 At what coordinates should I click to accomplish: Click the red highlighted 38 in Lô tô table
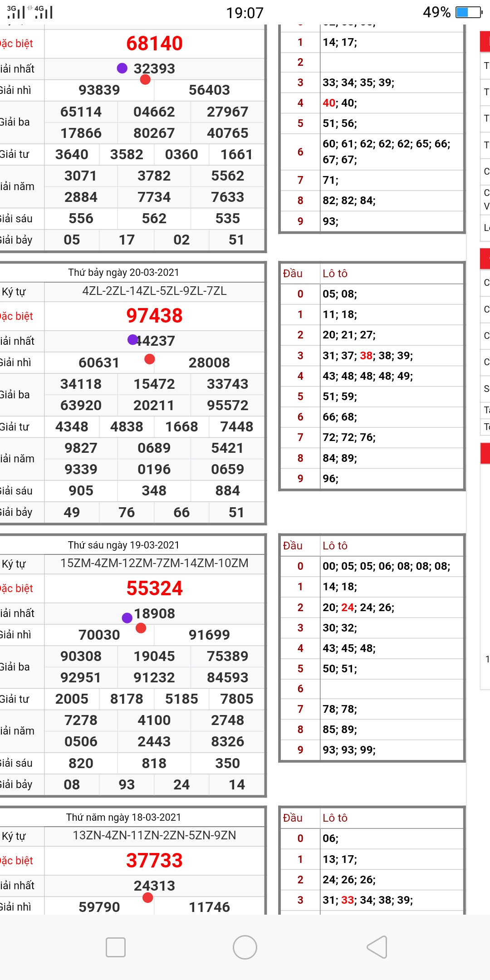click(x=366, y=356)
